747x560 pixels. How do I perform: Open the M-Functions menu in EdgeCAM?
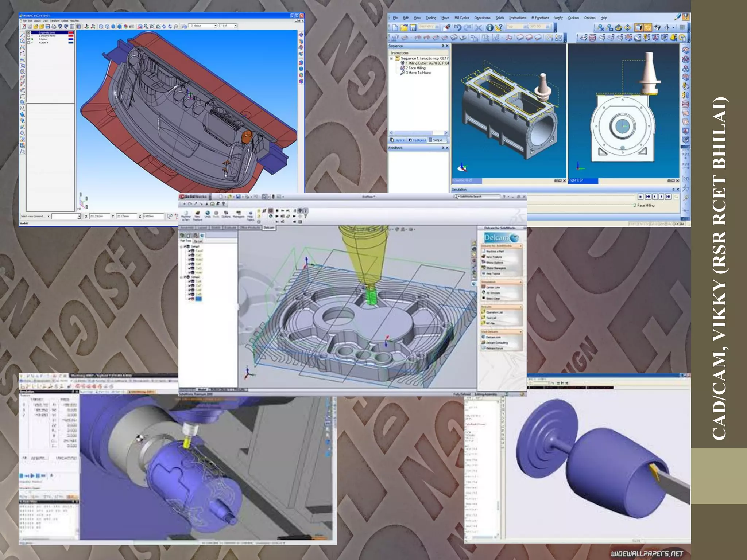tap(540, 18)
